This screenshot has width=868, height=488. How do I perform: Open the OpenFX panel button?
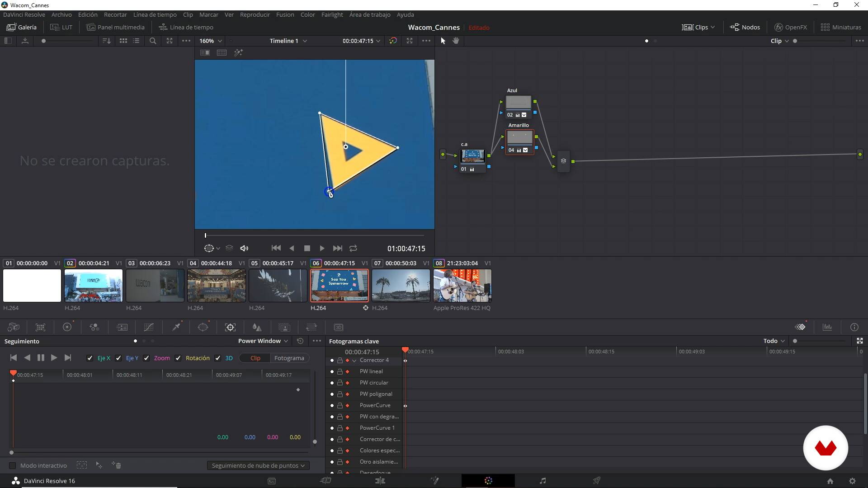tap(791, 27)
